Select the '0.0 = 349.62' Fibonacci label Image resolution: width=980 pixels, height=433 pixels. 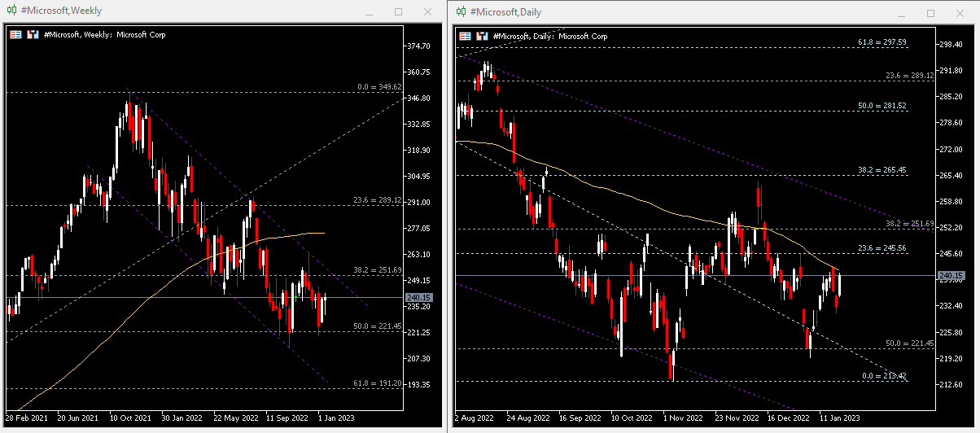coord(379,86)
